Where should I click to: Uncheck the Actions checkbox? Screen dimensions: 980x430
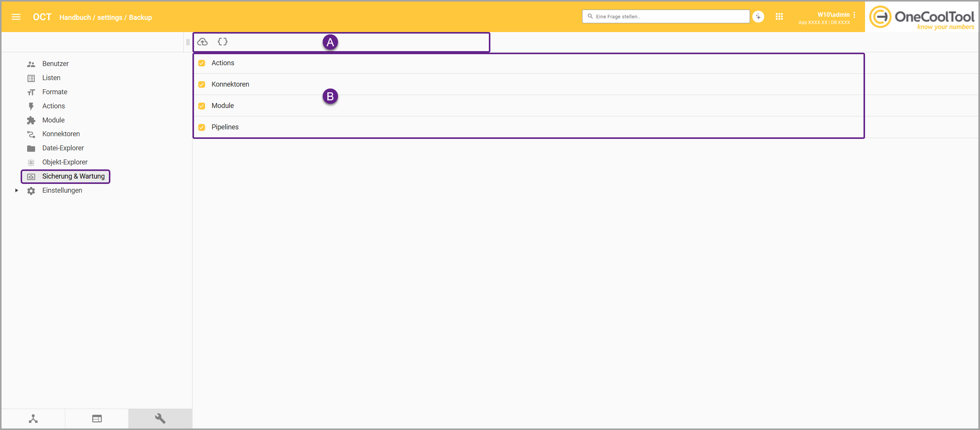[202, 63]
